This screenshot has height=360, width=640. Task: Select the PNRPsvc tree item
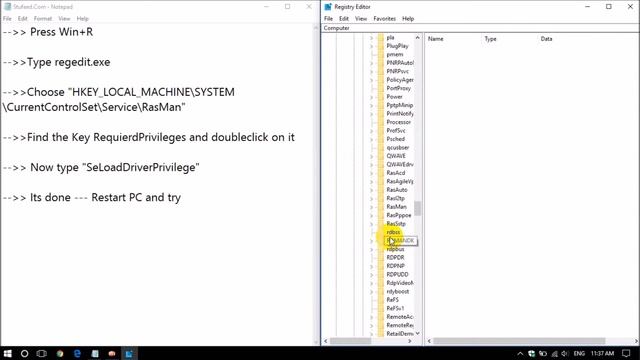tap(398, 71)
